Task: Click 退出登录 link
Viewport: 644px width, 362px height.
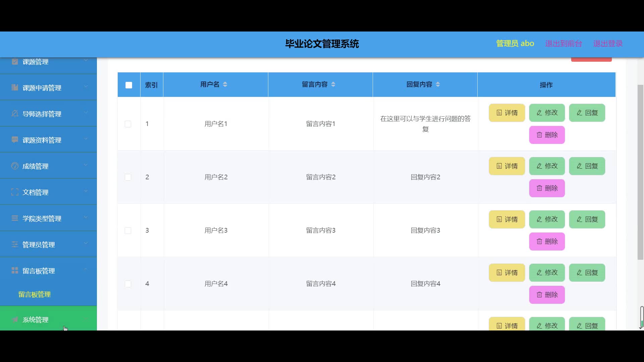Action: pos(608,44)
